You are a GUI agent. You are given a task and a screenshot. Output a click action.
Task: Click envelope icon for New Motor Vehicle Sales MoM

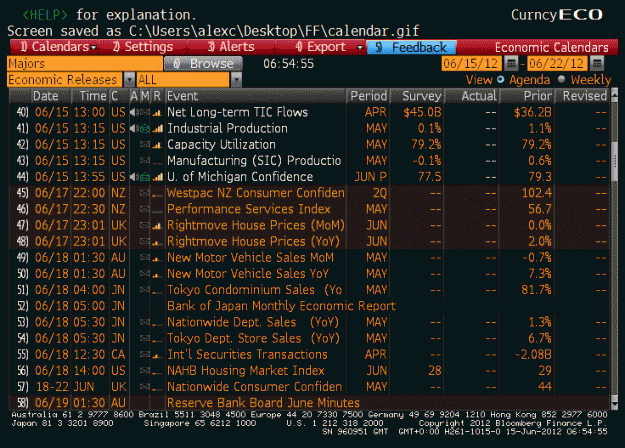click(145, 257)
